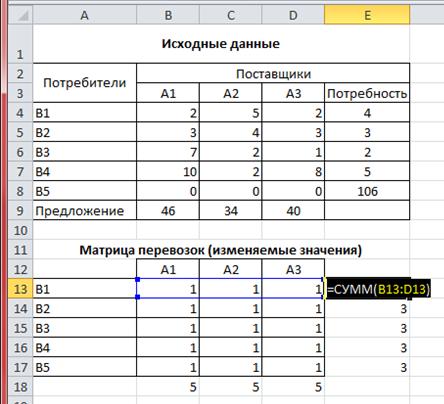Click the Потребность header cell

click(x=367, y=93)
